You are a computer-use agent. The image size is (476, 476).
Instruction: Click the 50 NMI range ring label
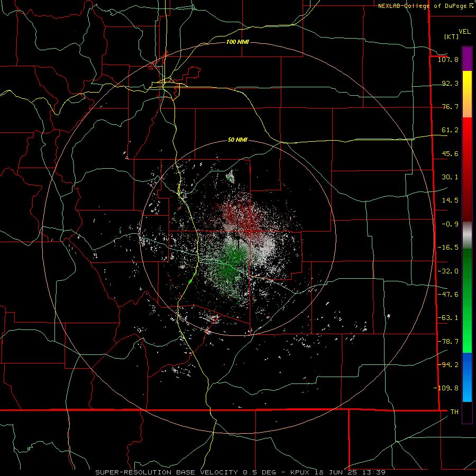click(x=237, y=140)
